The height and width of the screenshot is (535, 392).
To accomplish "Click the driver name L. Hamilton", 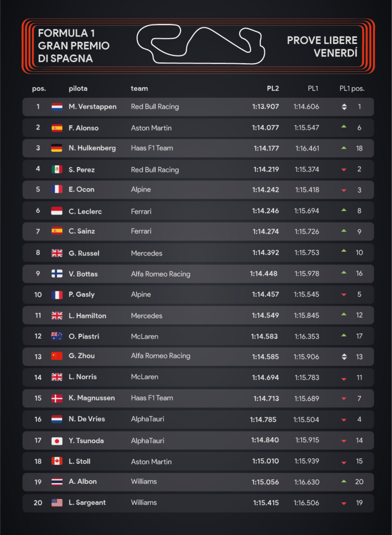I will [x=87, y=316].
